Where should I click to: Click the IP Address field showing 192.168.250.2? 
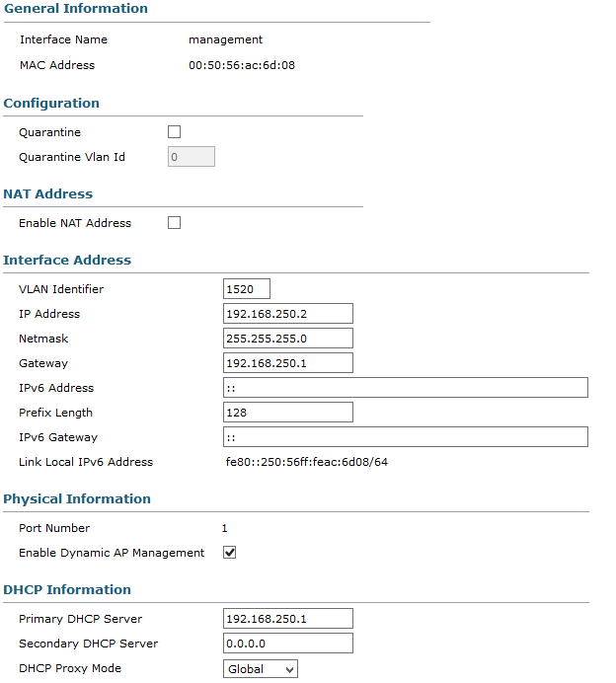click(x=288, y=314)
